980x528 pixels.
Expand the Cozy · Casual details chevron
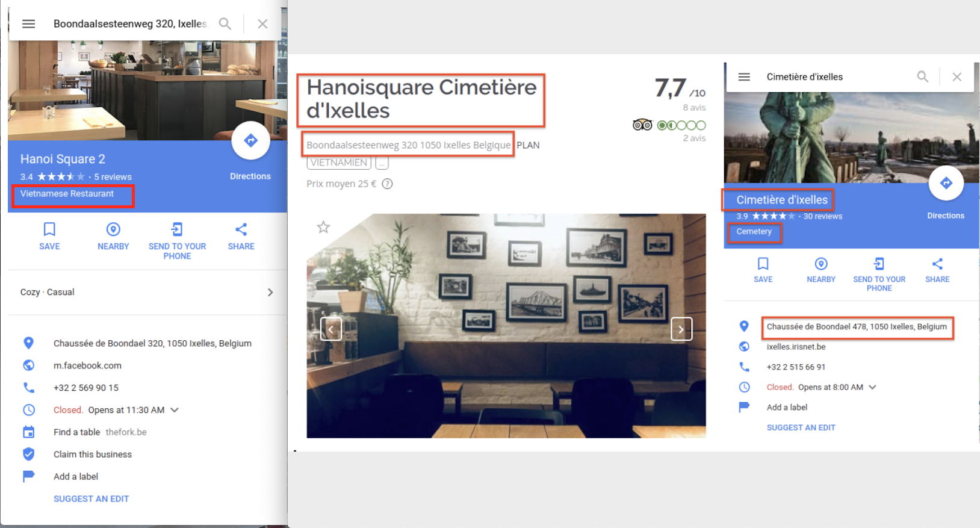click(x=270, y=292)
